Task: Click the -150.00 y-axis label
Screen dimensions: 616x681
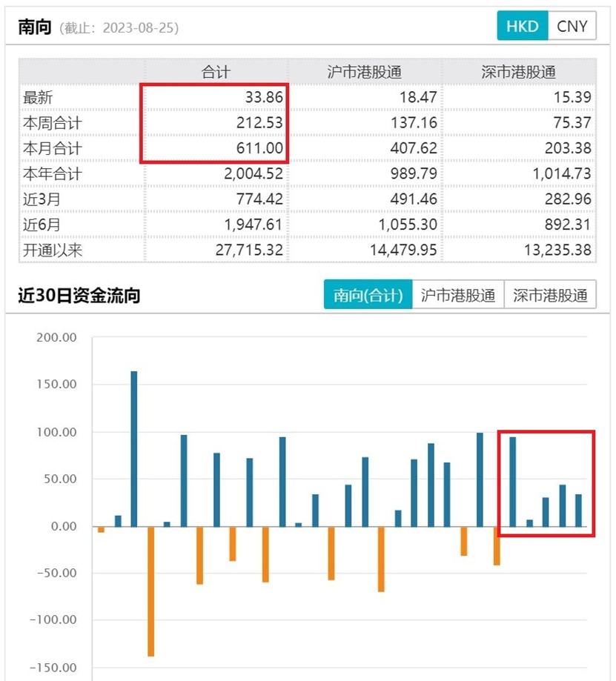Action: [x=53, y=668]
